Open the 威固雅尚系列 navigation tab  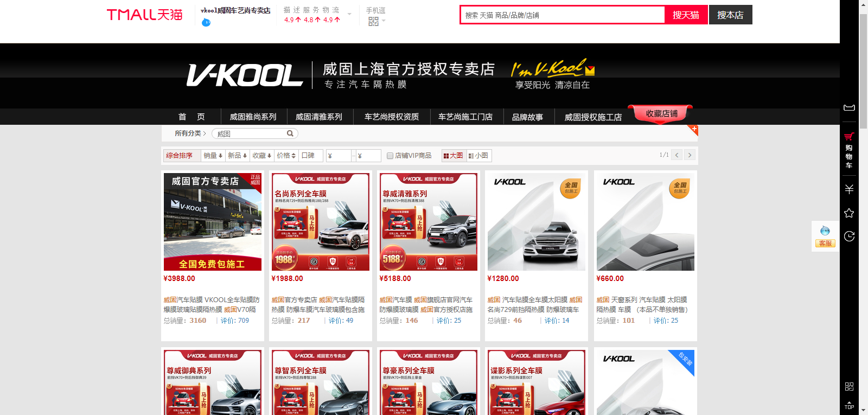253,117
